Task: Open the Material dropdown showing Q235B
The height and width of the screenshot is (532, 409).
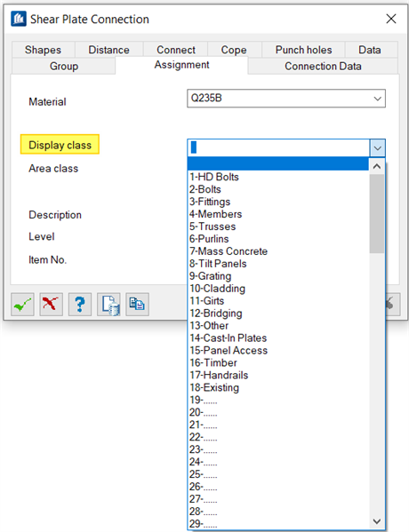Action: pos(286,99)
